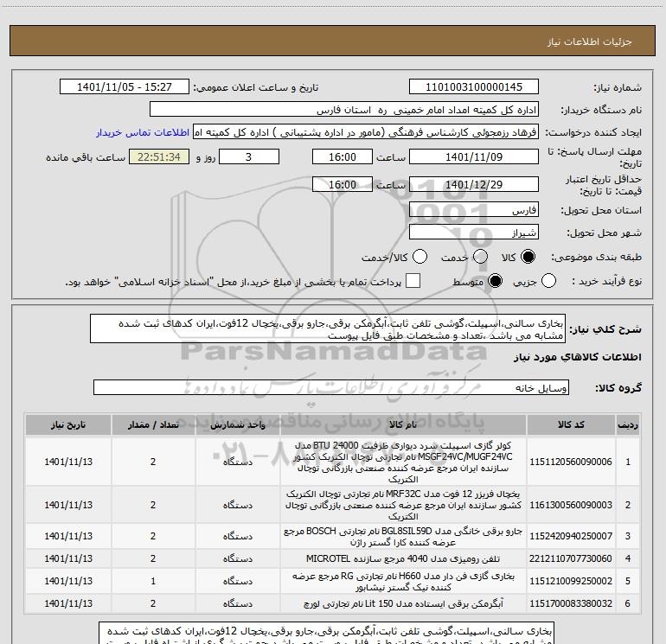The image size is (666, 644).
Task: Click the کد کالا column header
Action: click(571, 425)
